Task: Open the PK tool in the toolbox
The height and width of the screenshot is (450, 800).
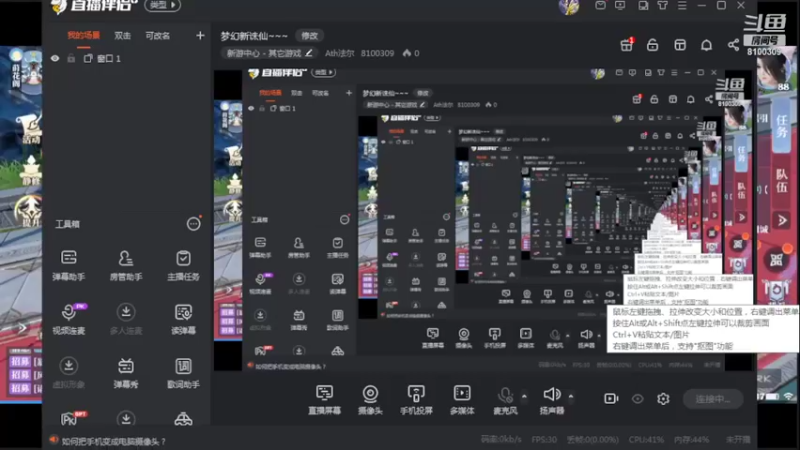Action: click(71, 418)
